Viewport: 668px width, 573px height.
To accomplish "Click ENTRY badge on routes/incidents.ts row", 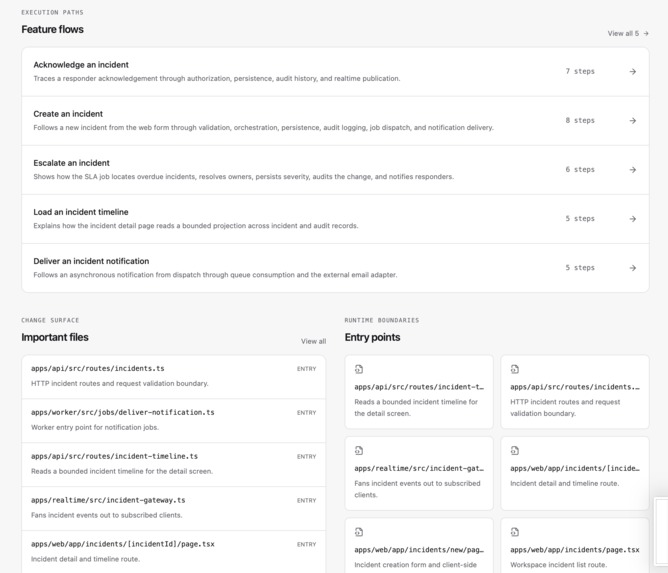I will [x=307, y=369].
